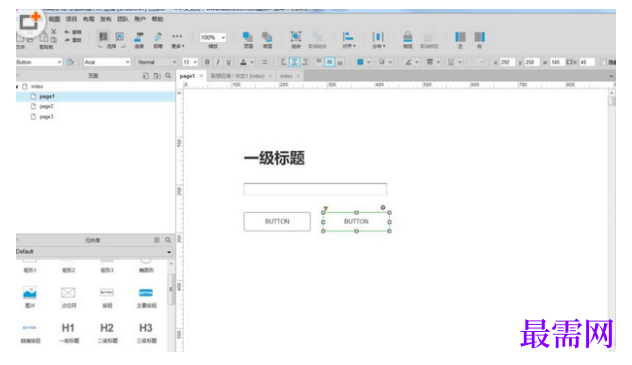Toggle underline formatting
Screen dimensions: 632x365
coord(229,62)
